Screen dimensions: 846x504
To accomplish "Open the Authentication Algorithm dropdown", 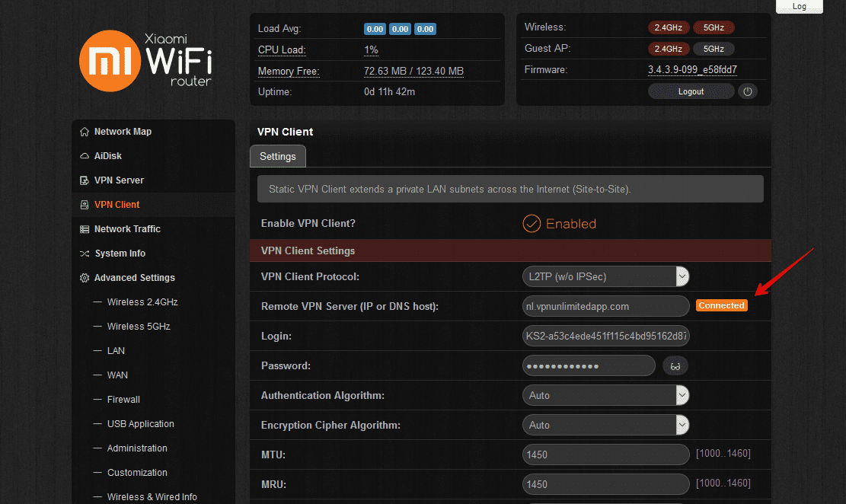I will [x=605, y=395].
